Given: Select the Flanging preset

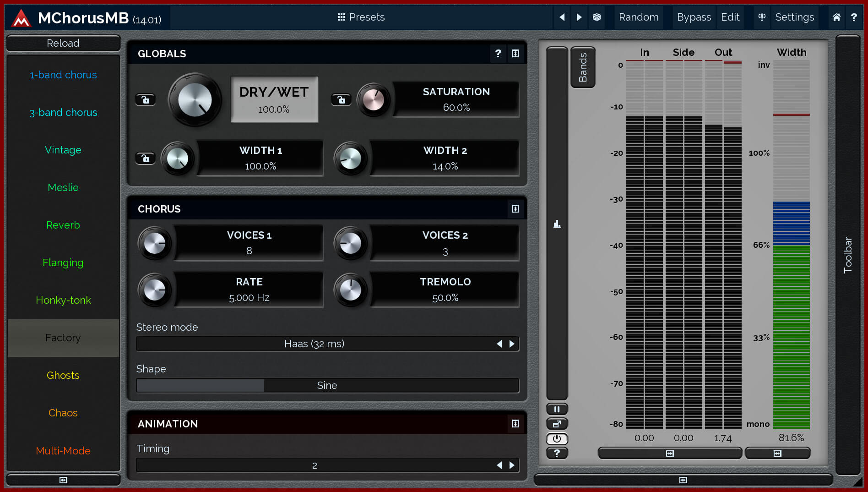Looking at the screenshot, I should (x=63, y=262).
